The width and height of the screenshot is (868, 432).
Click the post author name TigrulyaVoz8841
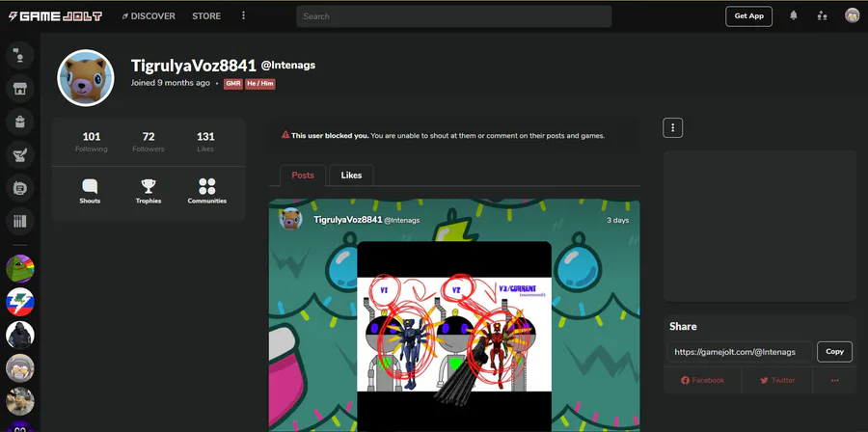347,220
